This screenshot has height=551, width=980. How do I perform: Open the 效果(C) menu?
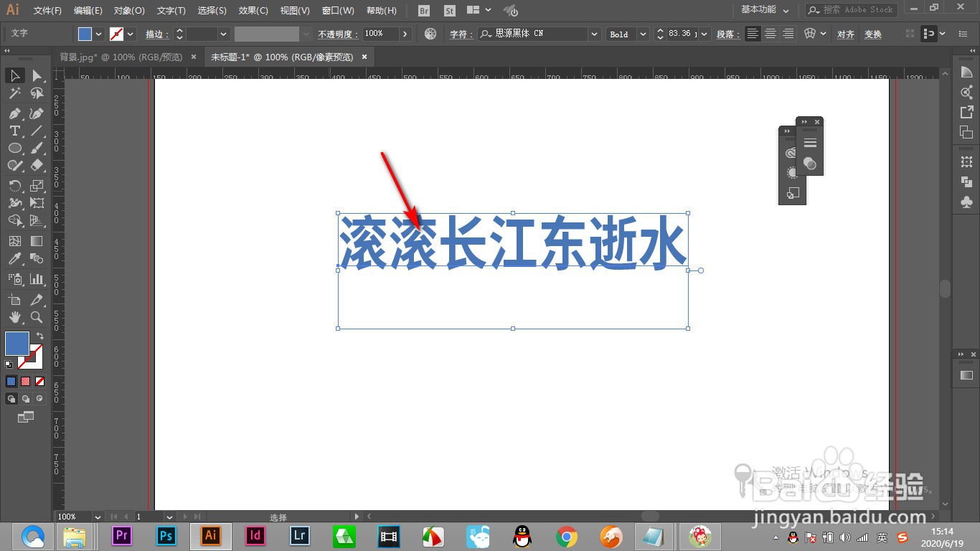[253, 11]
